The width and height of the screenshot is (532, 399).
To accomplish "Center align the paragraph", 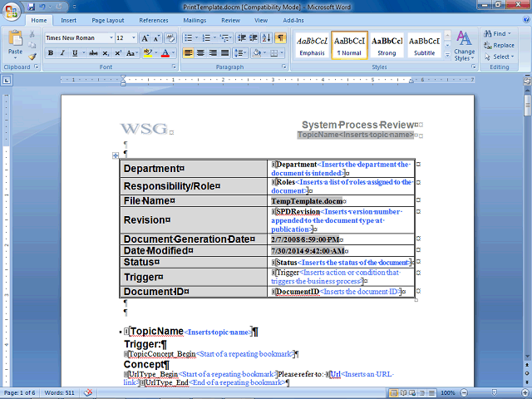I will pos(200,53).
